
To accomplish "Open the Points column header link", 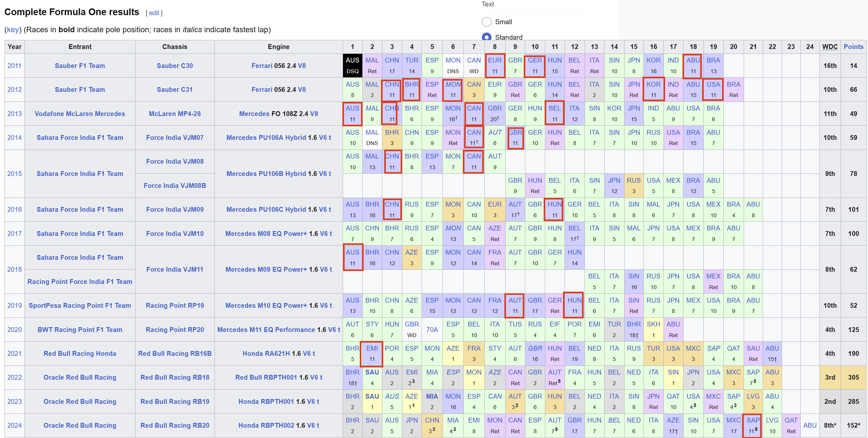I will click(x=853, y=46).
